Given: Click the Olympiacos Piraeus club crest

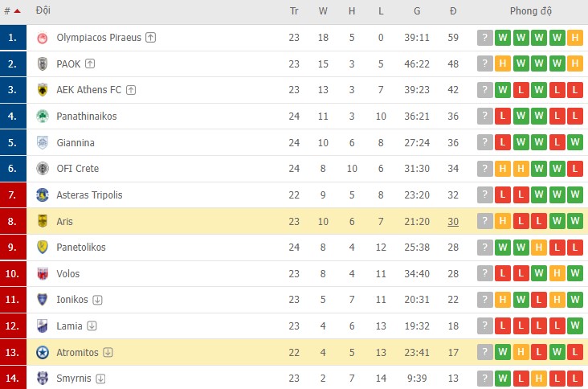Looking at the screenshot, I should tap(43, 38).
